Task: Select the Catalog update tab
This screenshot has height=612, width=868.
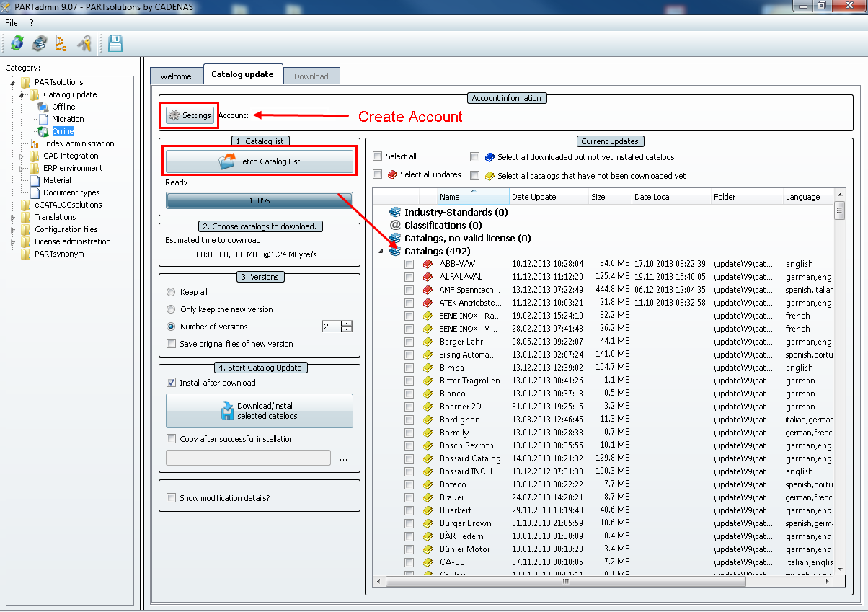Action: point(243,74)
